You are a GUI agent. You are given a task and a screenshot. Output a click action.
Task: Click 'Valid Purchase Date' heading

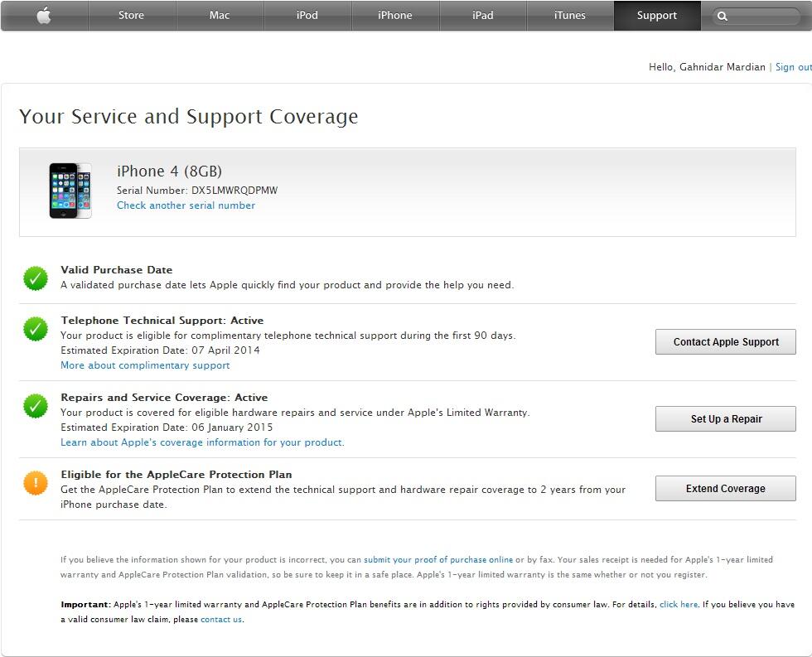pyautogui.click(x=117, y=270)
